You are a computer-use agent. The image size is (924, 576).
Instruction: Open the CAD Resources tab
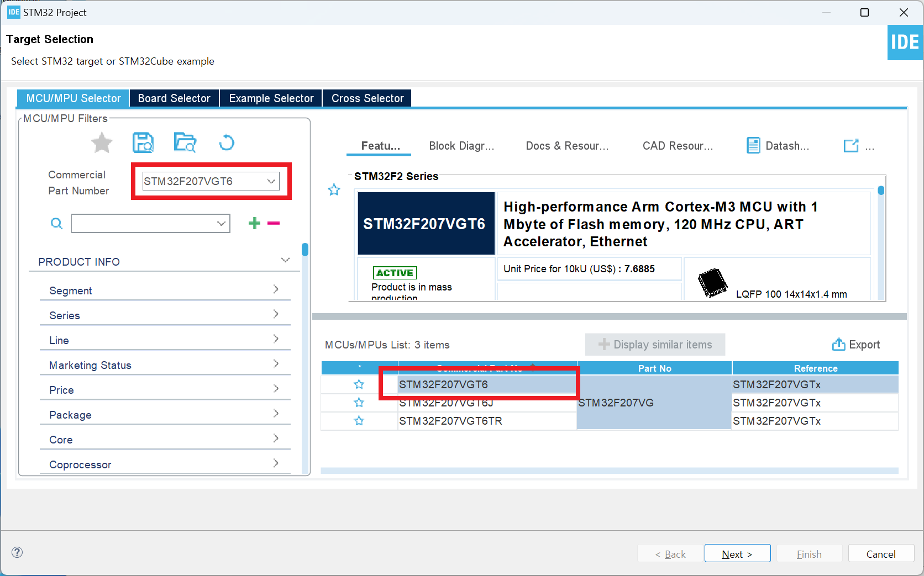(678, 146)
